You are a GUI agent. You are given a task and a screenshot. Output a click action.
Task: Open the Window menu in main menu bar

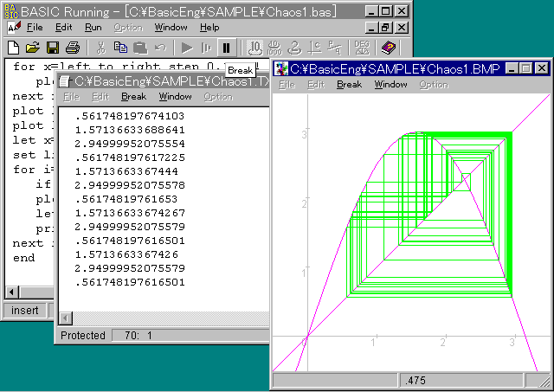[x=171, y=28]
